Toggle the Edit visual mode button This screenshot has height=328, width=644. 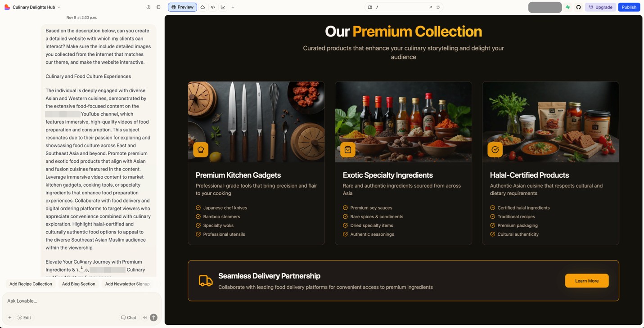coord(24,318)
